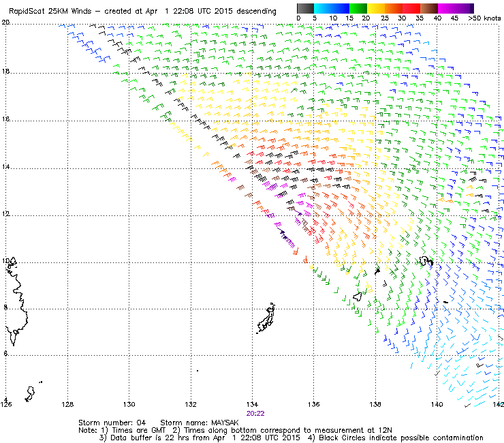Click the "25" legend scale label
504x443 pixels.
point(385,18)
